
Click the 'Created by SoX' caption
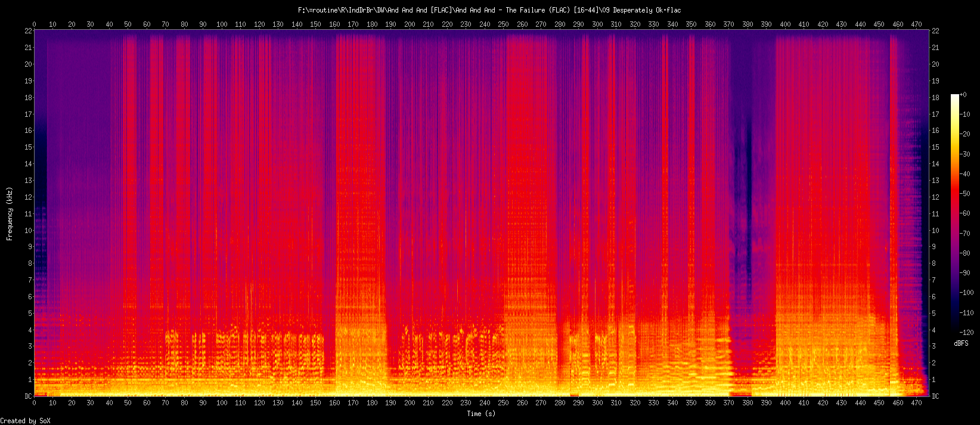coord(26,421)
